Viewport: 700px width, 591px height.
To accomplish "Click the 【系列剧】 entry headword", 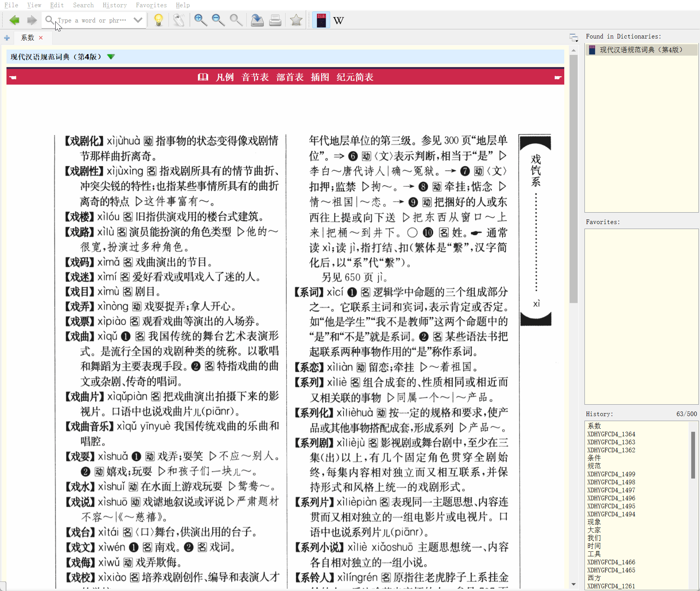I will click(314, 443).
